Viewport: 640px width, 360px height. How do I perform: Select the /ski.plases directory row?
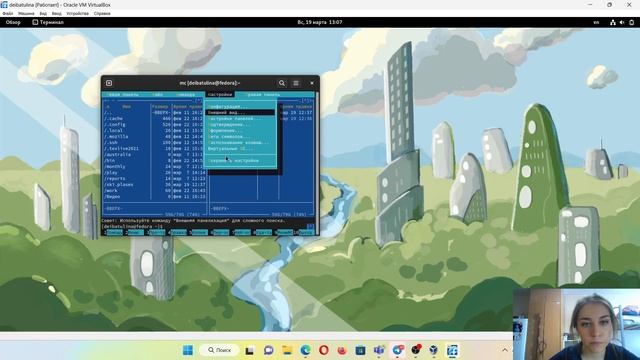[x=155, y=185]
